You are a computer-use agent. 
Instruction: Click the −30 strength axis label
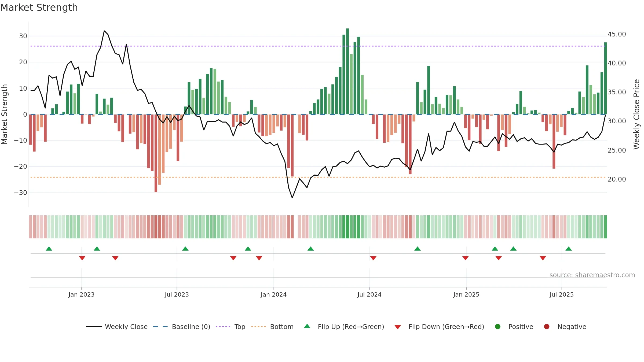tap(21, 193)
